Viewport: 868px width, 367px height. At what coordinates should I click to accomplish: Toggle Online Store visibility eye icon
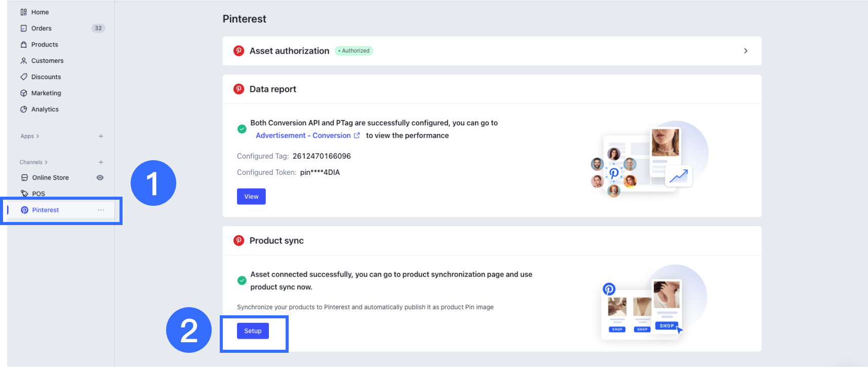(x=100, y=177)
